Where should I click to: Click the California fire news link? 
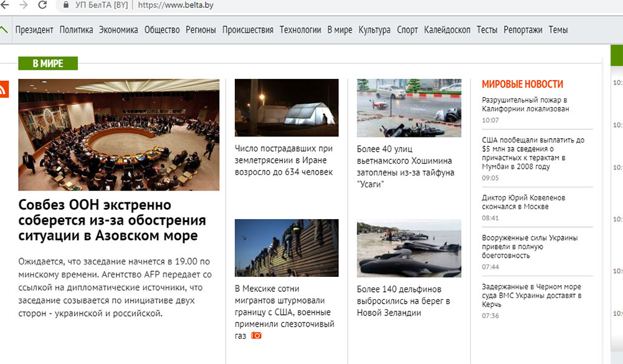[x=525, y=104]
